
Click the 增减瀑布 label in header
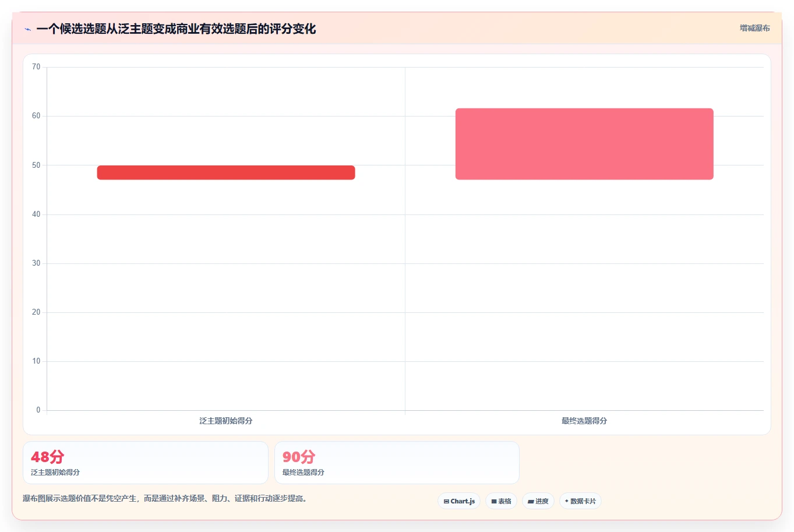pyautogui.click(x=754, y=28)
